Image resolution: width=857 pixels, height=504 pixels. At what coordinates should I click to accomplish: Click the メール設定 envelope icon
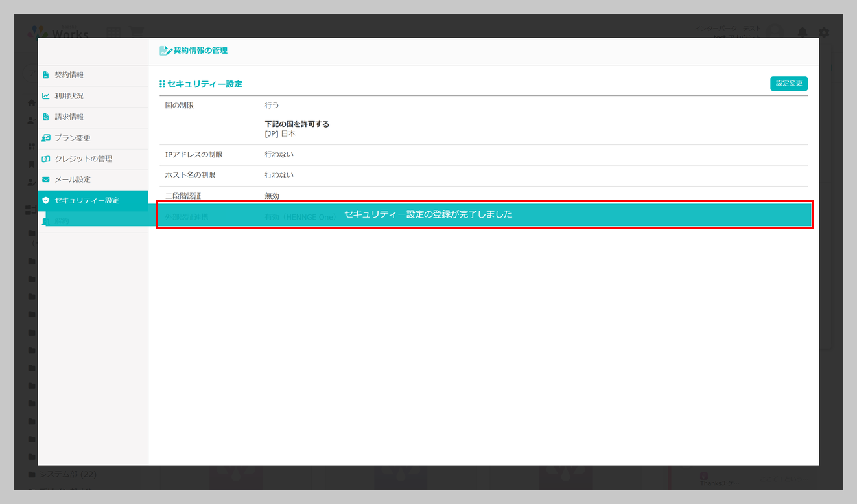tap(46, 179)
